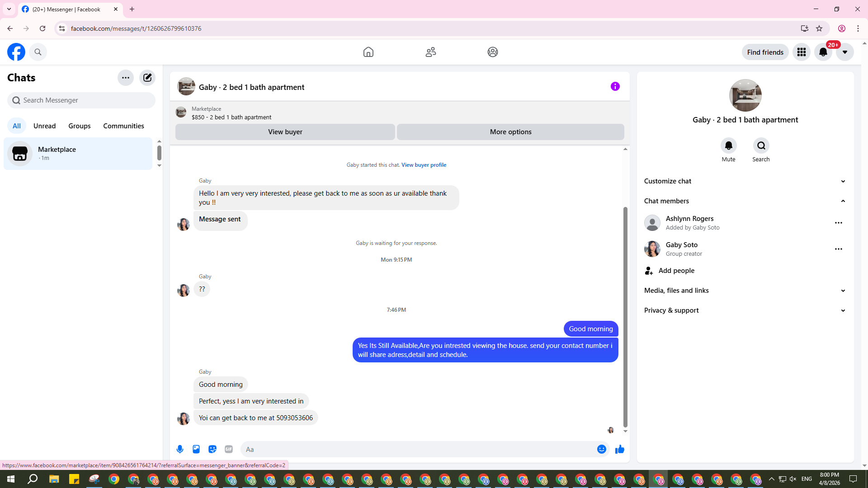868x488 pixels.
Task: Toggle conversation information panel icon
Action: [615, 86]
